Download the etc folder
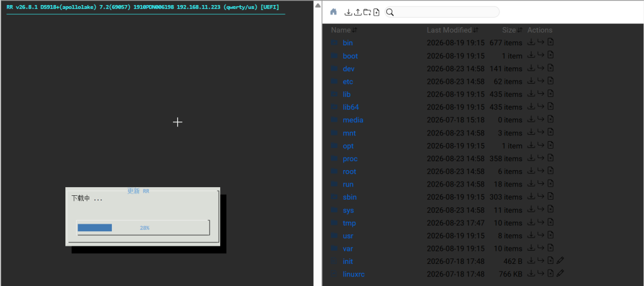644x286 pixels. (531, 81)
